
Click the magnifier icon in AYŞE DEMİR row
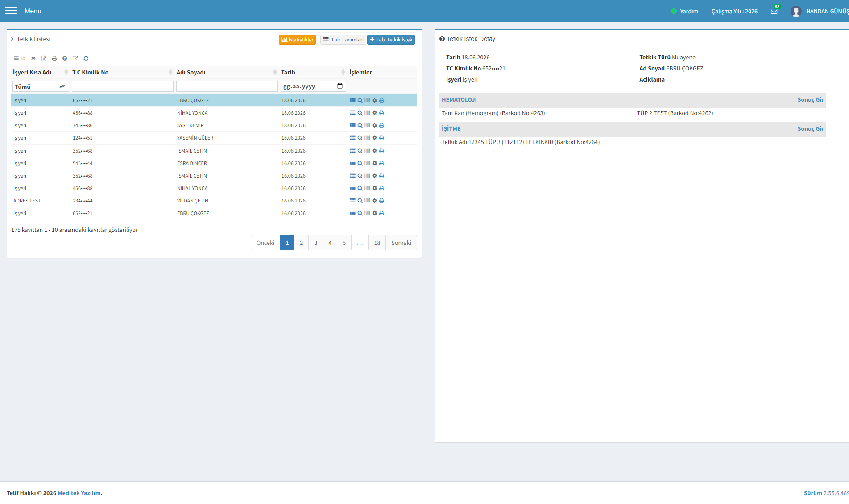[x=360, y=125]
